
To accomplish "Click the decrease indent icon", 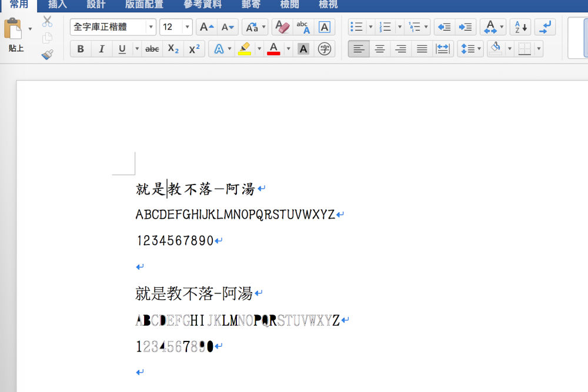I will (445, 27).
